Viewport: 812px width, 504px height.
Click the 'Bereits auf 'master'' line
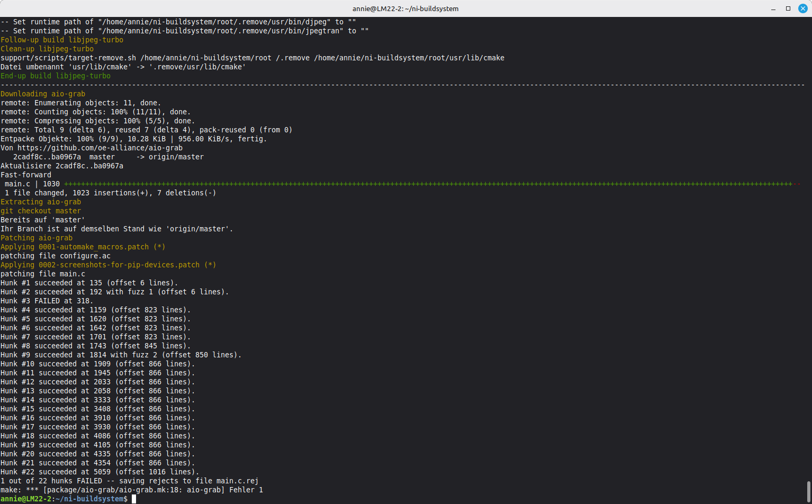tap(43, 220)
